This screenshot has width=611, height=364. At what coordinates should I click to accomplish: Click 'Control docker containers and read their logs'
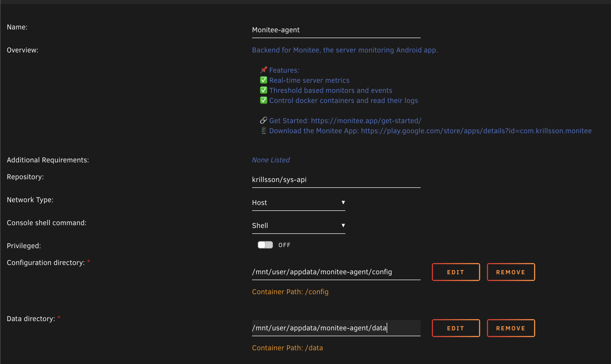point(344,101)
